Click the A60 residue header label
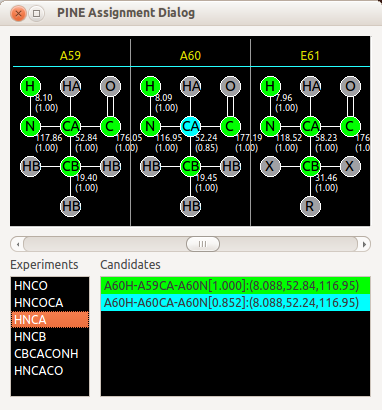This screenshot has width=382, height=410. [x=190, y=55]
